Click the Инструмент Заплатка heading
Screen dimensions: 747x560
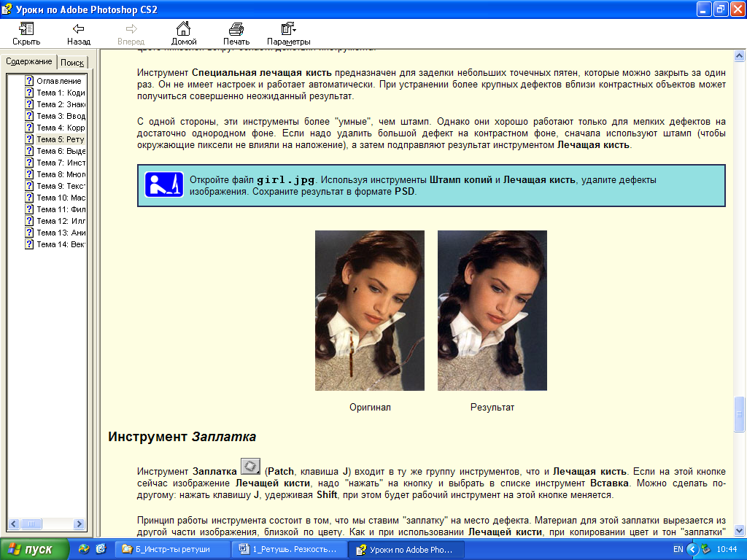tap(182, 436)
